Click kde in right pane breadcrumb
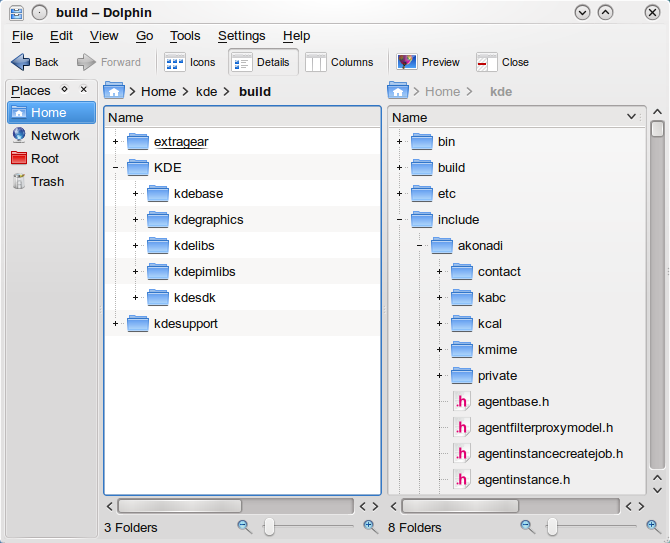The height and width of the screenshot is (543, 670). coord(501,91)
